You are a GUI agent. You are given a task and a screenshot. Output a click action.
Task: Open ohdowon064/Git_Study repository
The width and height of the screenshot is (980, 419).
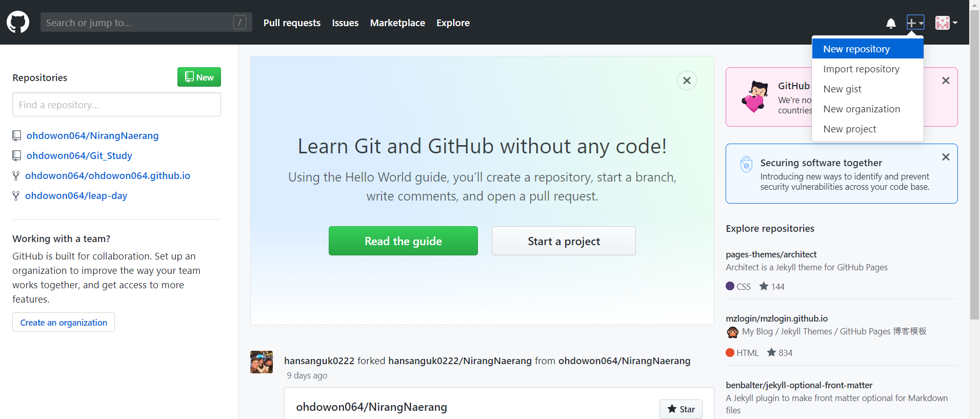click(x=79, y=155)
